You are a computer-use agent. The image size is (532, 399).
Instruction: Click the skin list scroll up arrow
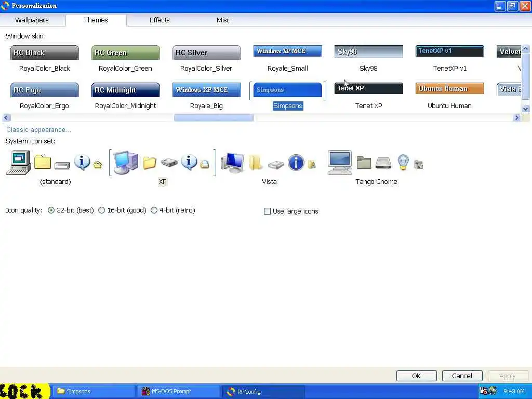pyautogui.click(x=525, y=49)
